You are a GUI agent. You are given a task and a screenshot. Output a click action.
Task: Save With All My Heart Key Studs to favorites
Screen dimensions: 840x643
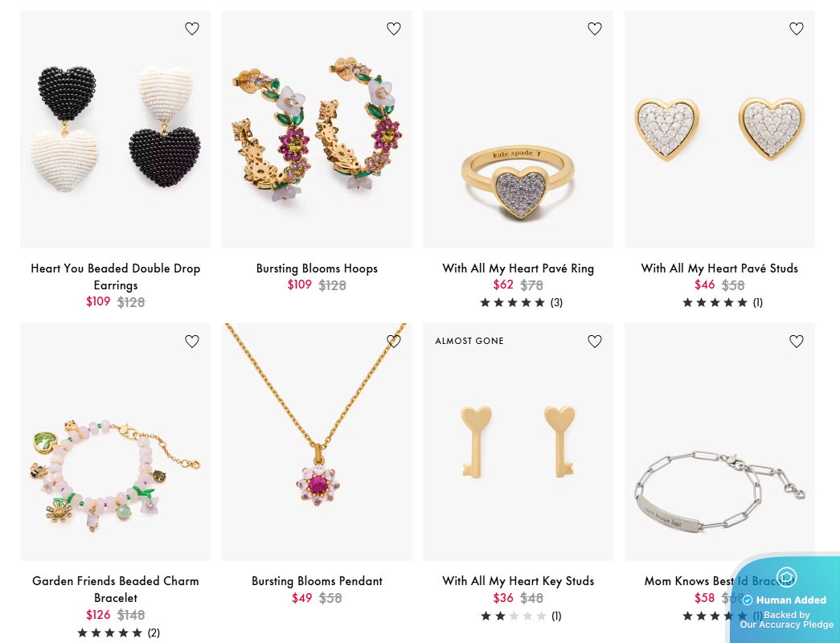pos(595,341)
